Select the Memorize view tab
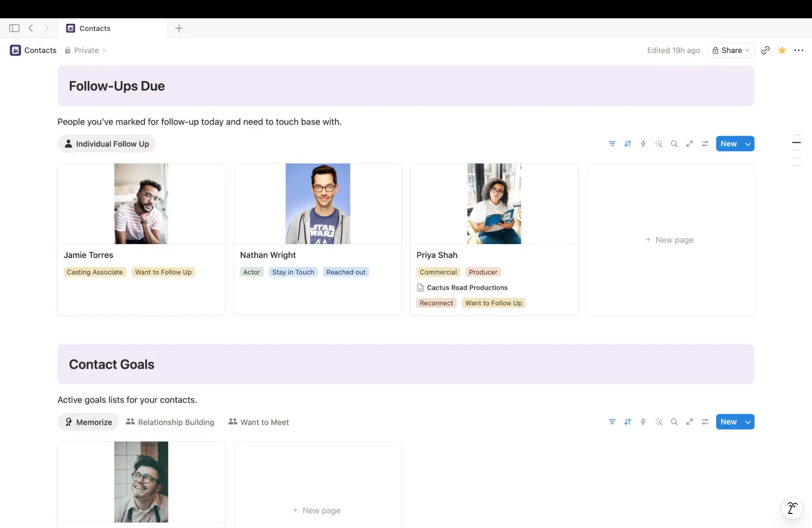Viewport: 812px width, 528px height. (x=88, y=422)
